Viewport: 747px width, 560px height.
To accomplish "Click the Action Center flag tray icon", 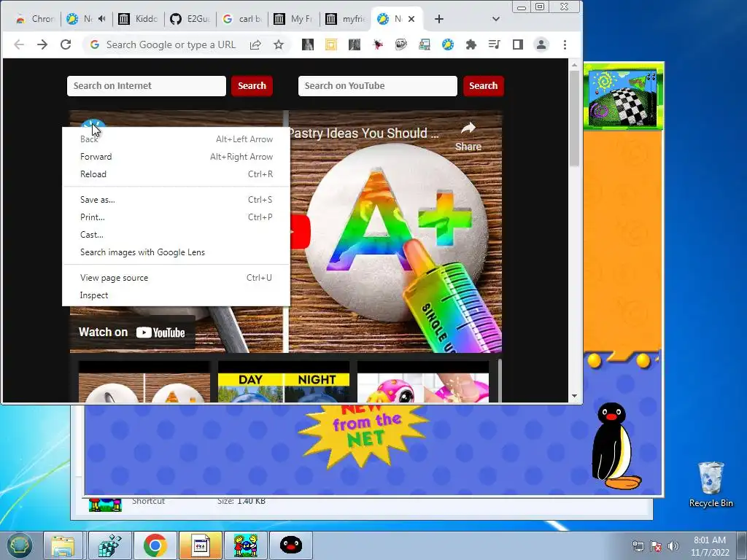I will coord(656,546).
